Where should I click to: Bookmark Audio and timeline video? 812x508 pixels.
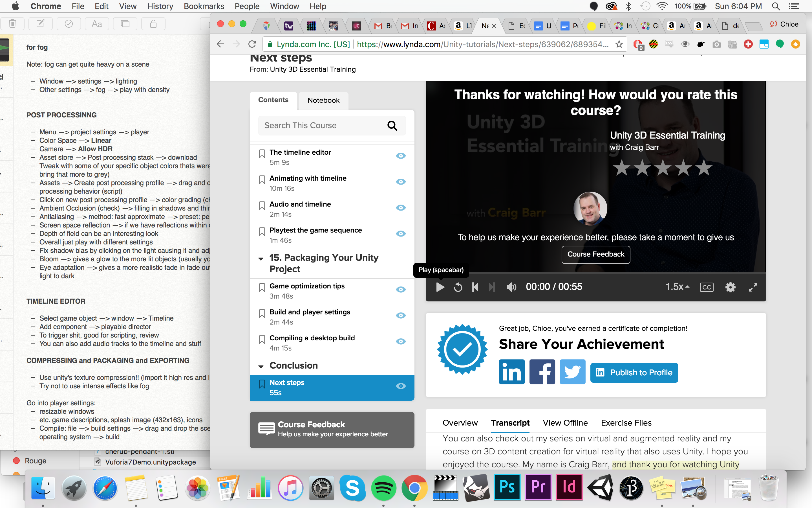[x=262, y=206]
